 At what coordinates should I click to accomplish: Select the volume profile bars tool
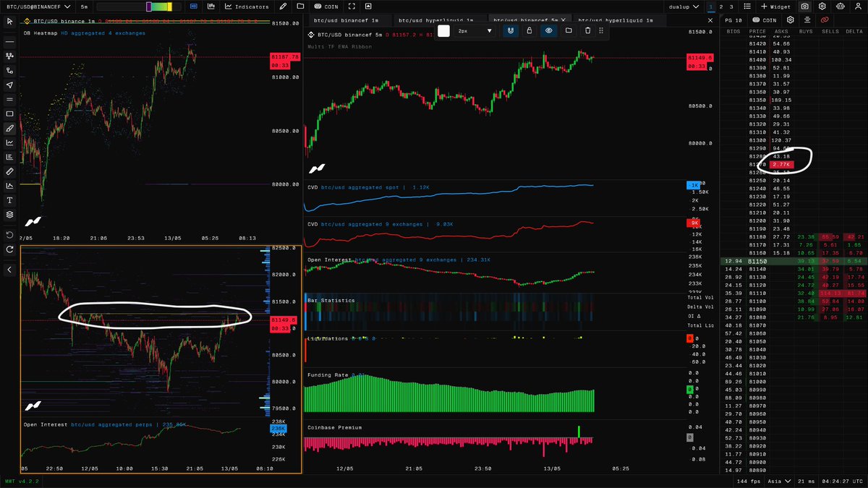click(9, 157)
